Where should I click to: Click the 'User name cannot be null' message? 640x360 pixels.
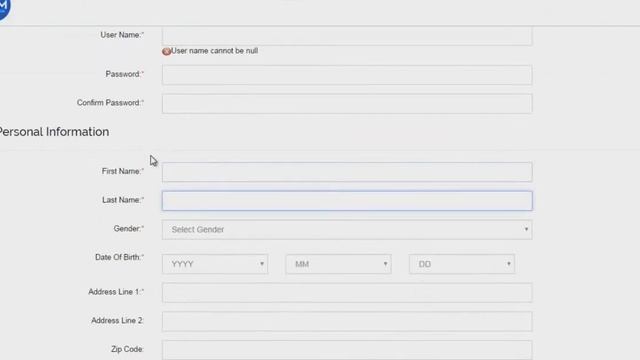[214, 51]
